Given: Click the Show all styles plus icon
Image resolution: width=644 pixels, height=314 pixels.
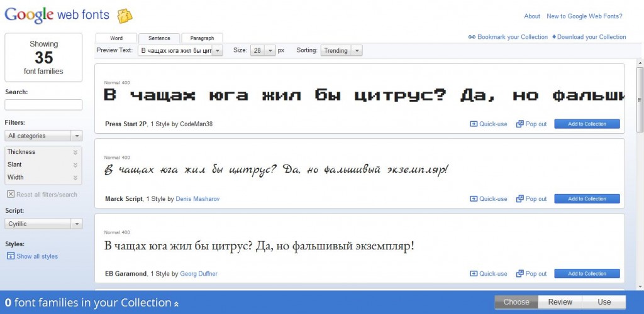Looking at the screenshot, I should pos(10,256).
